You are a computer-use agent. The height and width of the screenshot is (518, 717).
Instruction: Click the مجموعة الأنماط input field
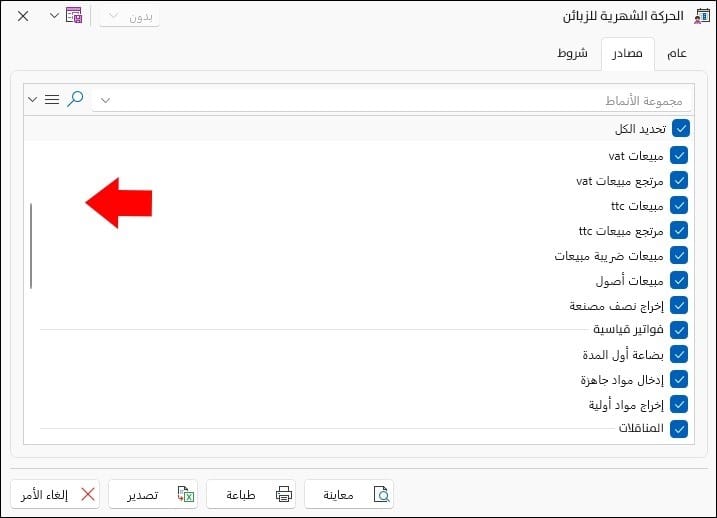tap(392, 100)
